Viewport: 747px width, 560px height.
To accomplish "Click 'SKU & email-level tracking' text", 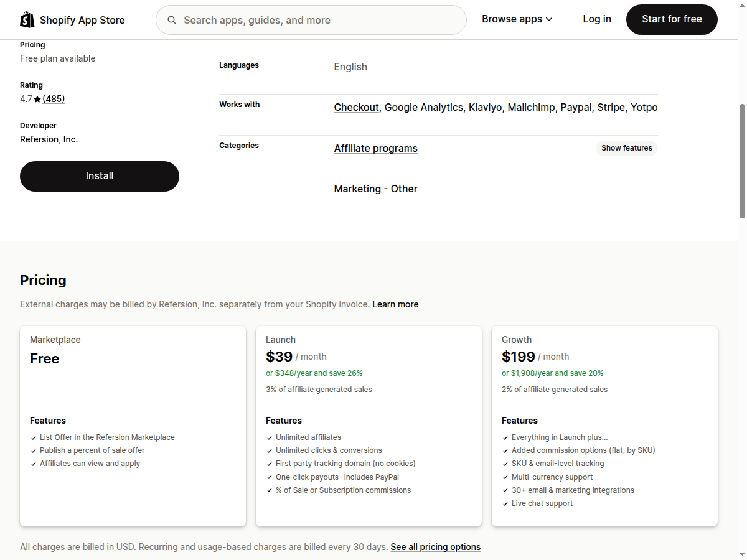I will (x=558, y=464).
